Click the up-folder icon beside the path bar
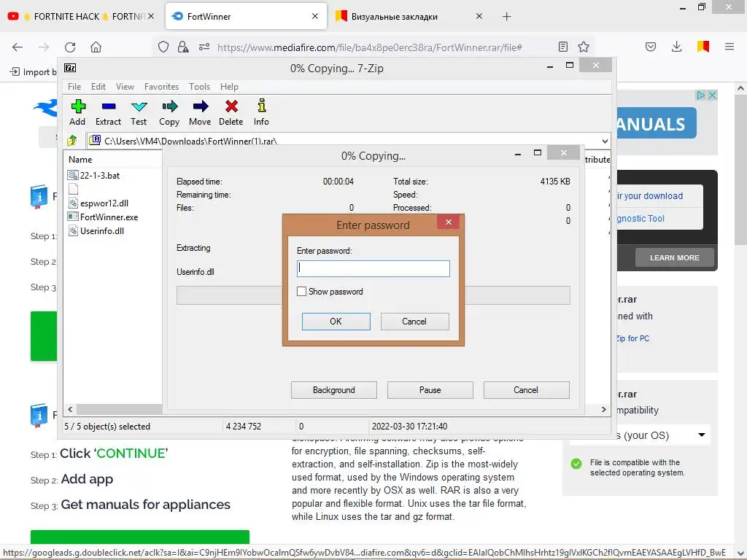The height and width of the screenshot is (560, 747). click(72, 141)
